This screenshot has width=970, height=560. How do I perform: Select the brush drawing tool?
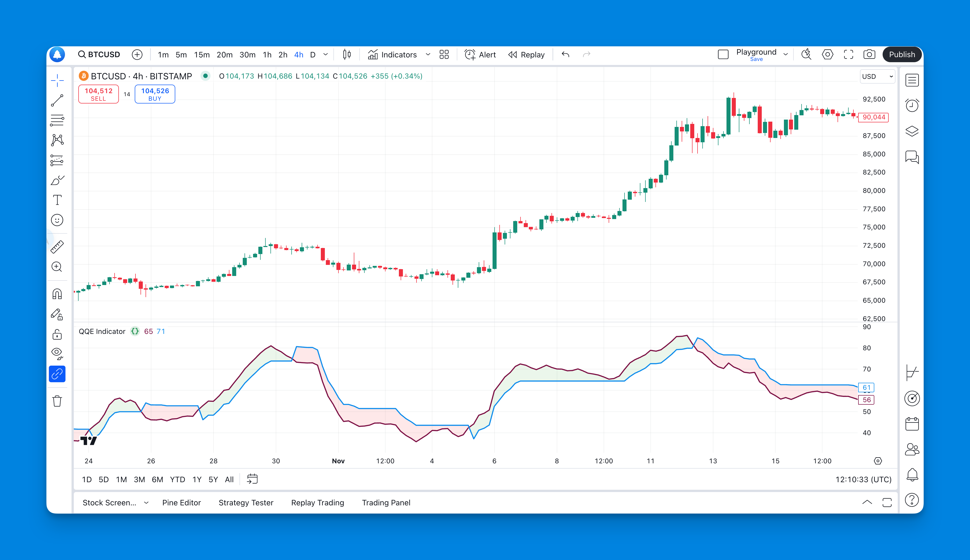[57, 180]
